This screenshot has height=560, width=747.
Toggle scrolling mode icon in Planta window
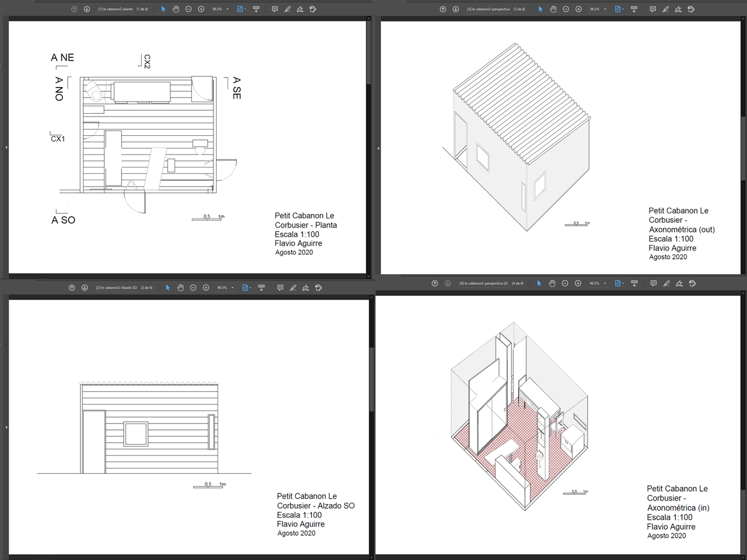point(256,9)
